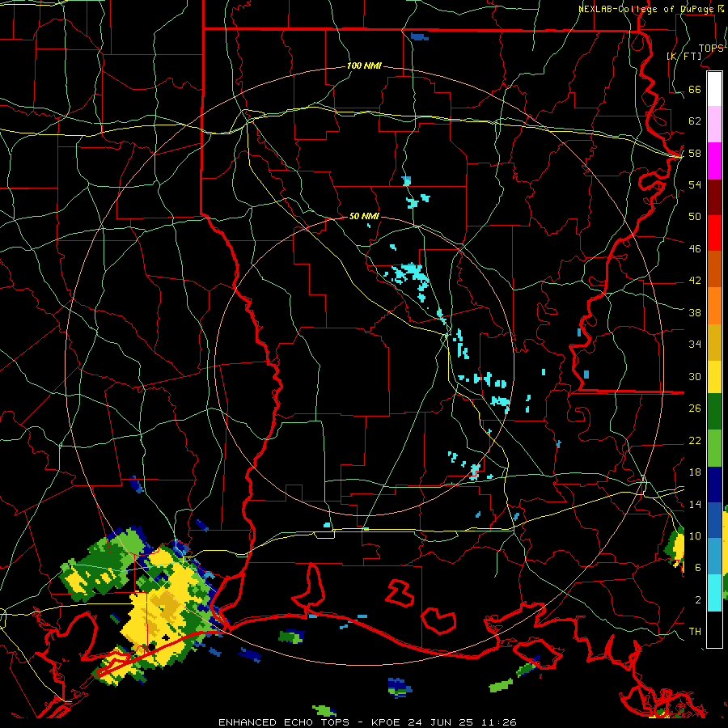Image resolution: width=728 pixels, height=728 pixels.
Task: Select the magenta color band in legend
Action: (714, 161)
